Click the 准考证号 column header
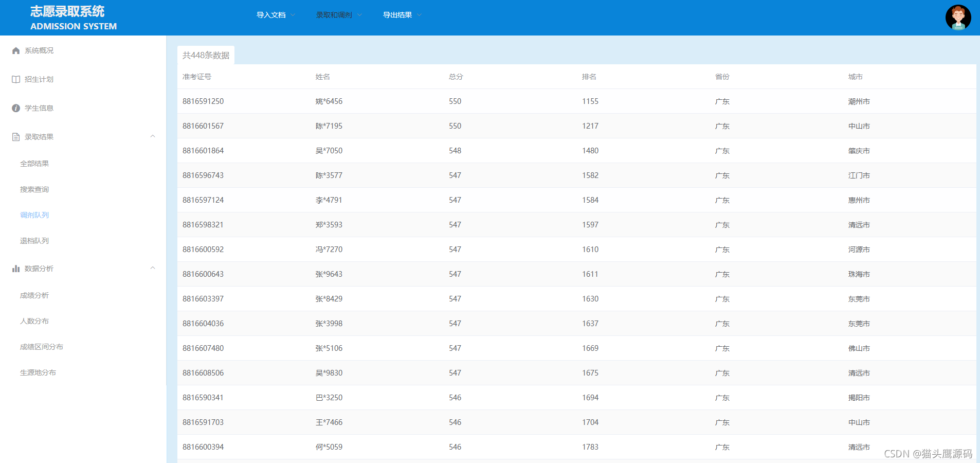This screenshot has width=980, height=463. pyautogui.click(x=197, y=77)
